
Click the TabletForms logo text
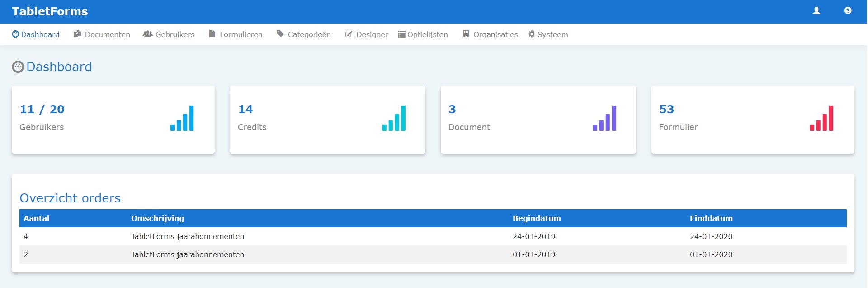click(50, 11)
